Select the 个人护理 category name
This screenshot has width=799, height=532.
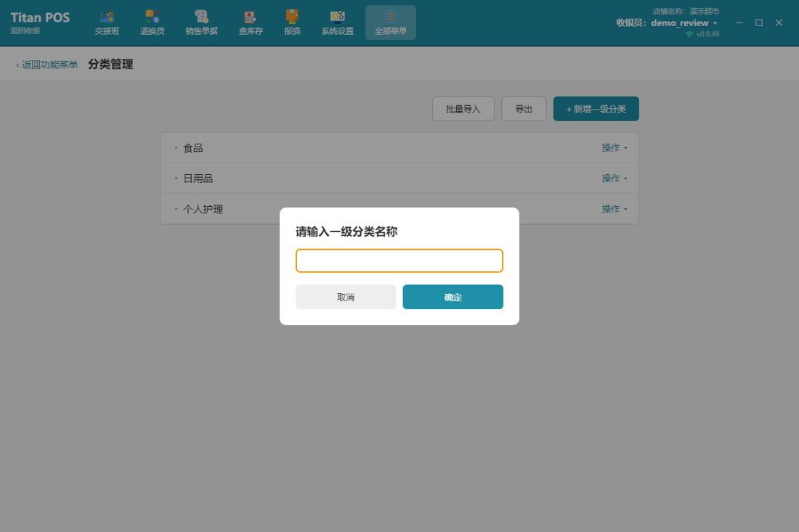tap(203, 209)
